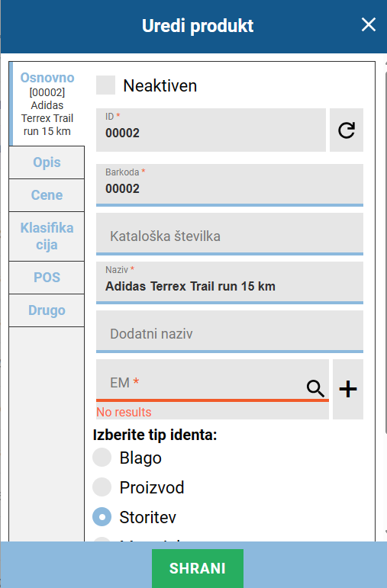Add new EM with plus icon
The width and height of the screenshot is (387, 588).
pos(348,389)
